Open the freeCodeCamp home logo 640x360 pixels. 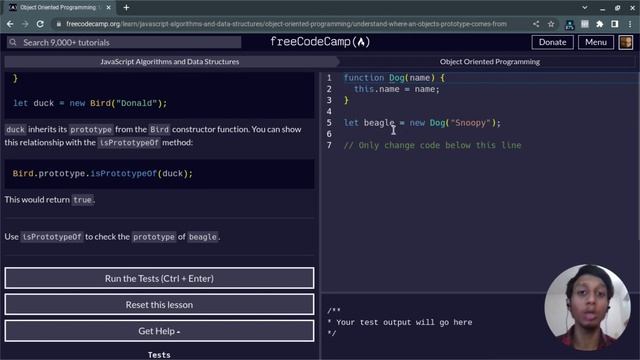[x=320, y=42]
